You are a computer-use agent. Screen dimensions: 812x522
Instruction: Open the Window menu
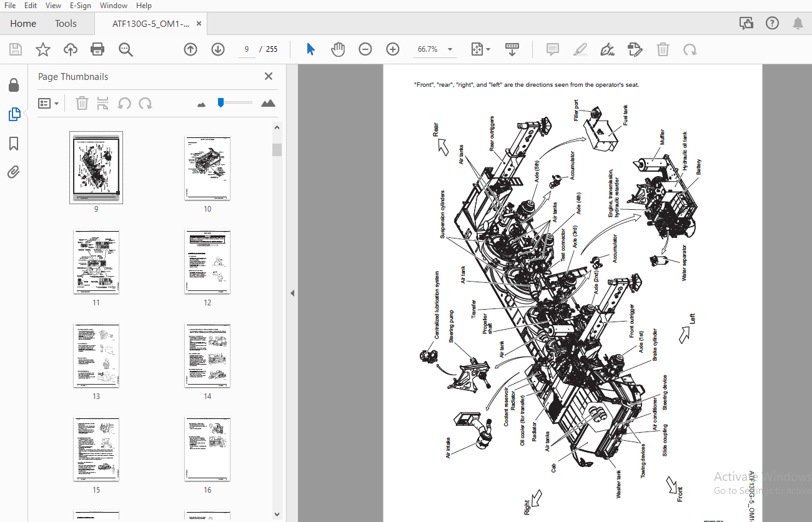[x=114, y=6]
